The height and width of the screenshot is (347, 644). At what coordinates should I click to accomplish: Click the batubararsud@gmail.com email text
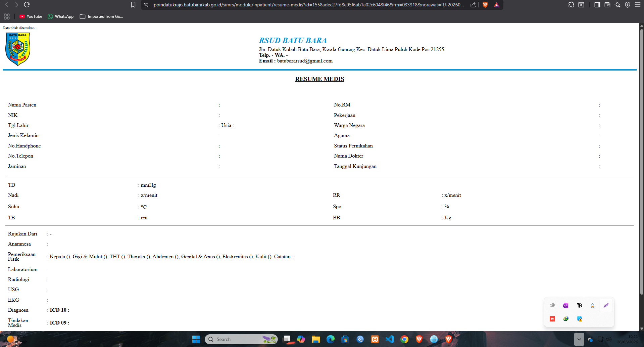(305, 61)
